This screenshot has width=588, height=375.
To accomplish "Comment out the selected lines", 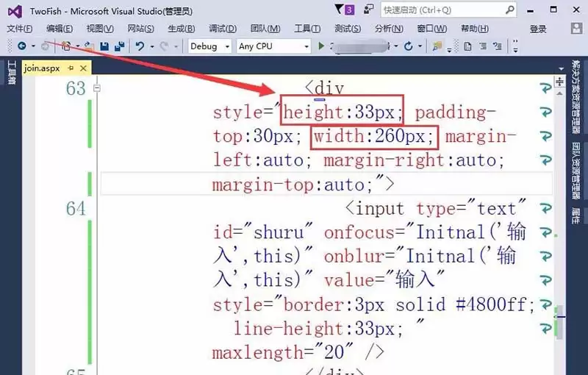I will (483, 46).
